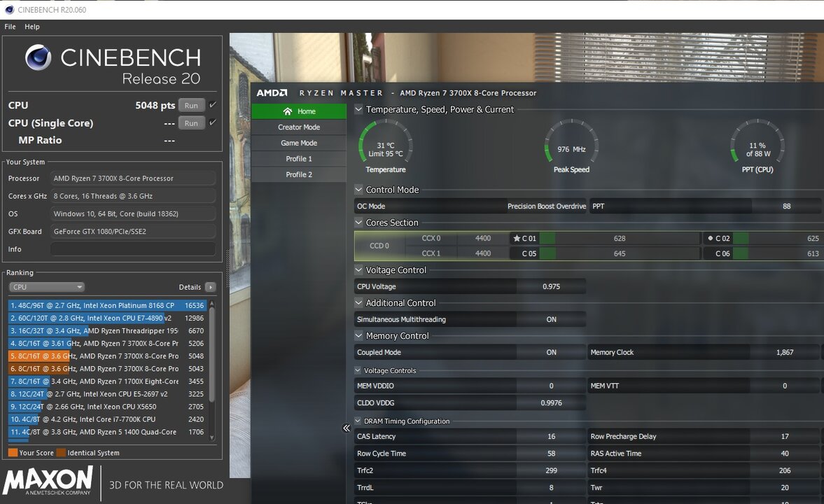Open the File menu

(x=10, y=27)
